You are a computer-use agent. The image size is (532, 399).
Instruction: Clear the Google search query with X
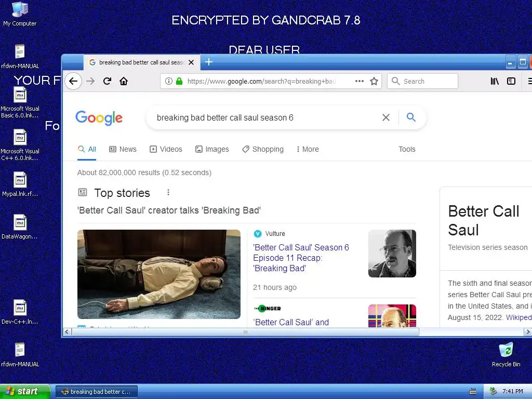pyautogui.click(x=386, y=117)
